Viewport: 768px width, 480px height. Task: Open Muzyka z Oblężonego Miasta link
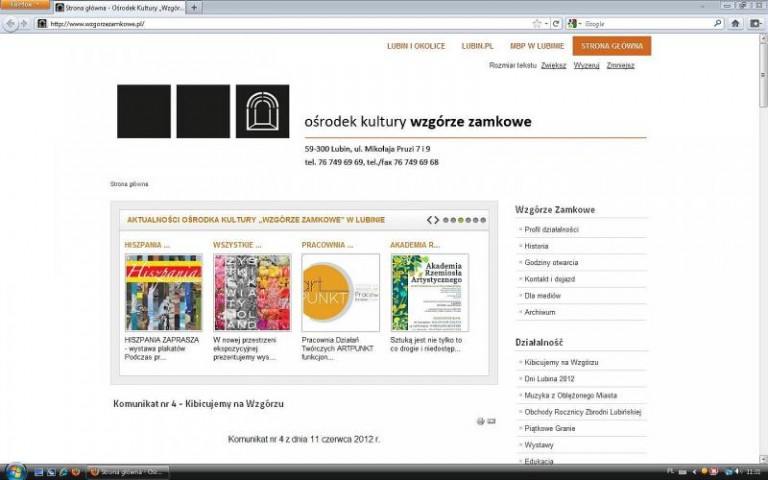571,395
